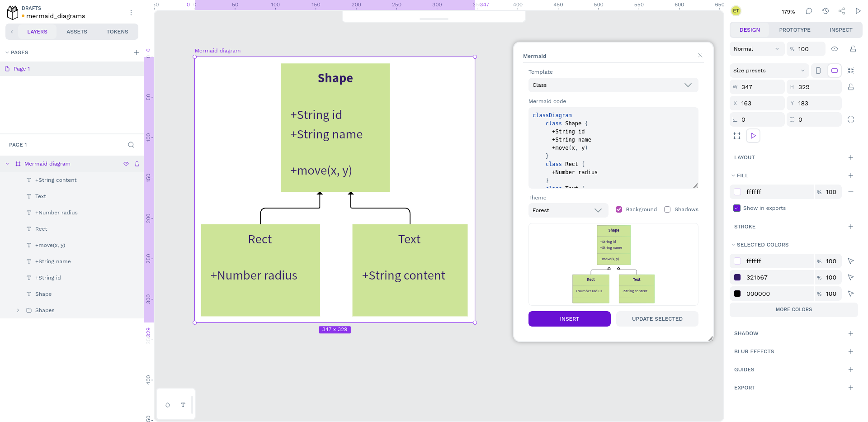868x422 pixels.
Task: Open file options three-dot menu
Action: 131,13
